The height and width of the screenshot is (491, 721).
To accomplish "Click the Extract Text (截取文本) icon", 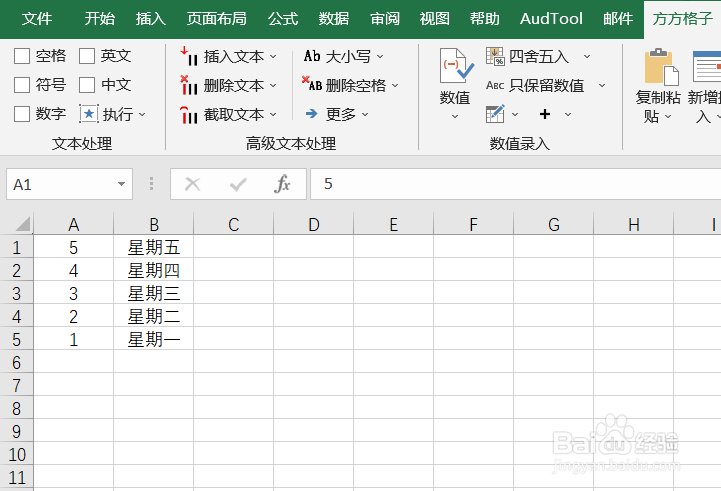I will 189,114.
